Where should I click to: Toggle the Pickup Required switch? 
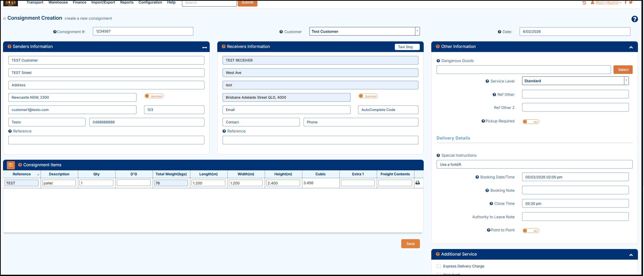(531, 122)
